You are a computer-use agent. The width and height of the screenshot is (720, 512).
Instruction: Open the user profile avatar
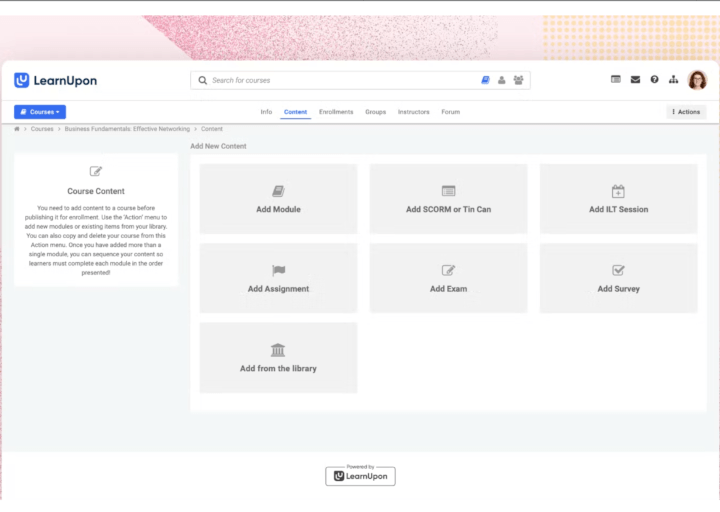click(697, 80)
